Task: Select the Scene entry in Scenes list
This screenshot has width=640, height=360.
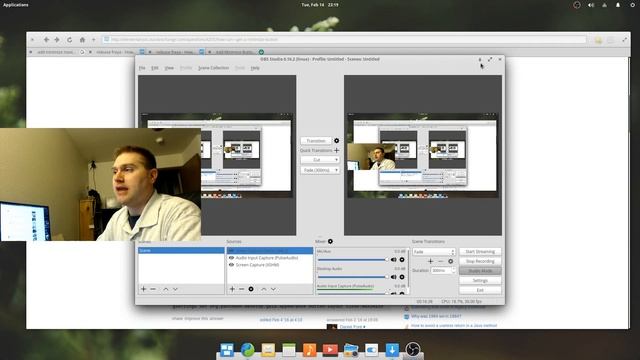Action: click(x=181, y=250)
